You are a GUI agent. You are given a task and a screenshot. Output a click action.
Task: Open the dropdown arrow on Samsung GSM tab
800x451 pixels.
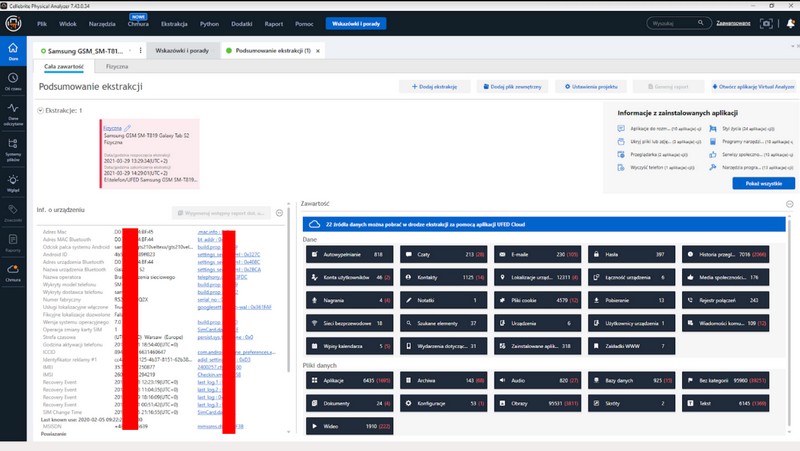(x=130, y=51)
